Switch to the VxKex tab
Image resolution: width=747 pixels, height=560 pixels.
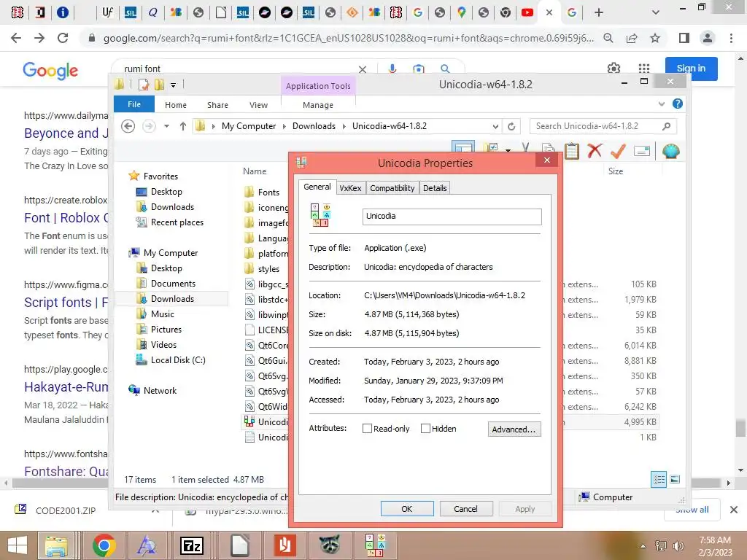(350, 188)
